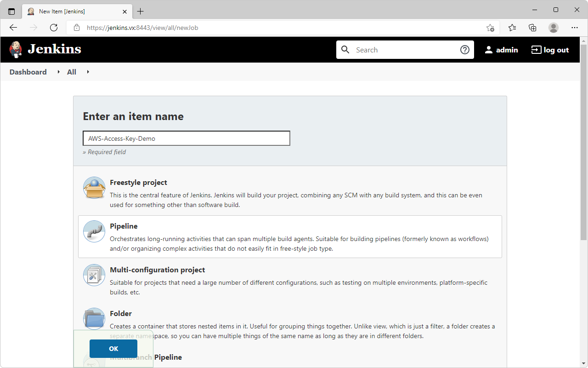Open search help question mark icon
This screenshot has width=588, height=368.
point(465,50)
